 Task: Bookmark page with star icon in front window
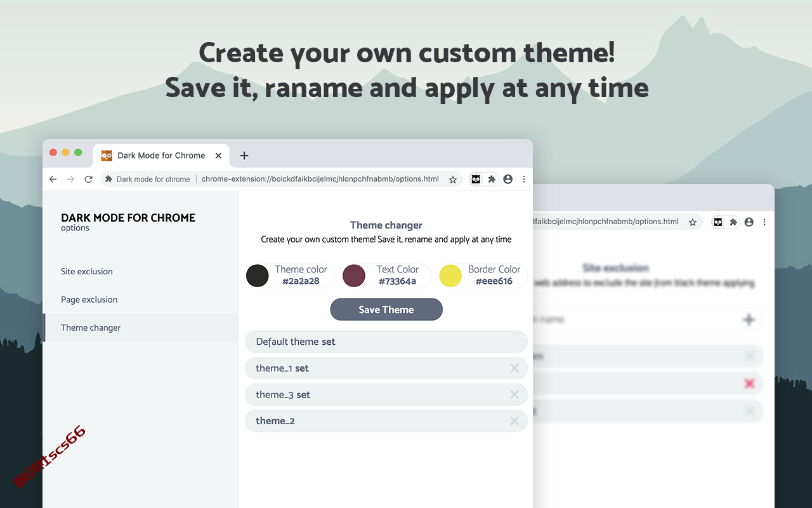pos(453,180)
